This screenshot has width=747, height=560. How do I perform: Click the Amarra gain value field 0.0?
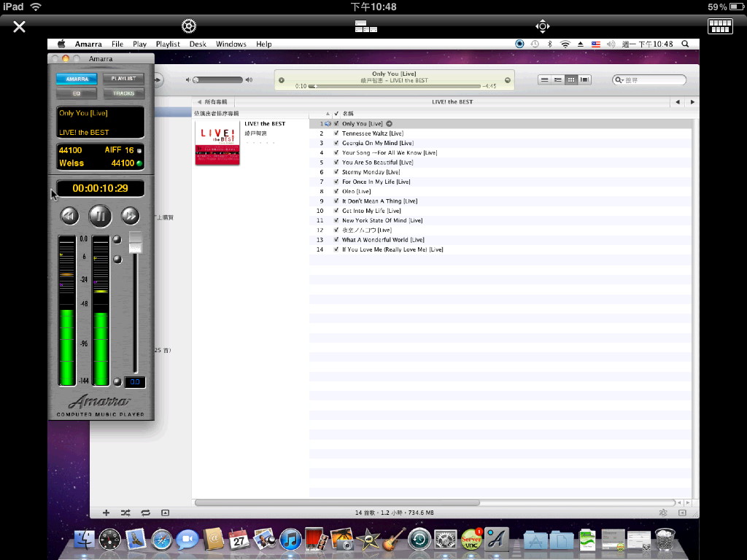tap(135, 381)
